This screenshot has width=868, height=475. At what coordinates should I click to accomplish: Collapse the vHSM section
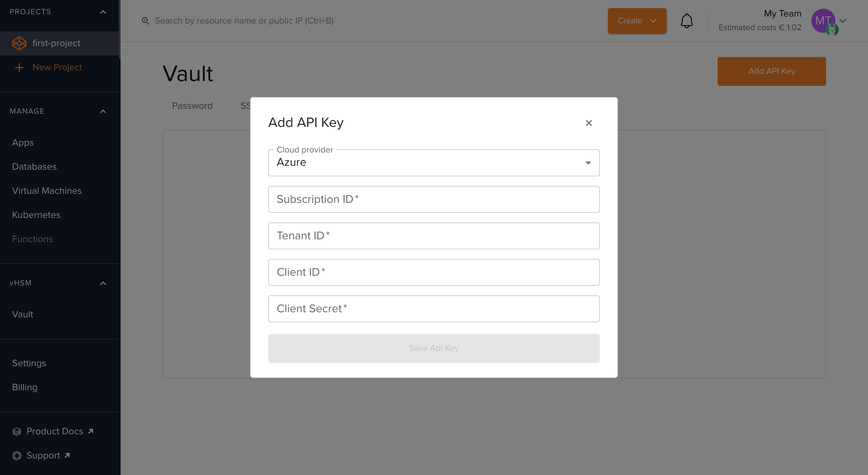(103, 283)
